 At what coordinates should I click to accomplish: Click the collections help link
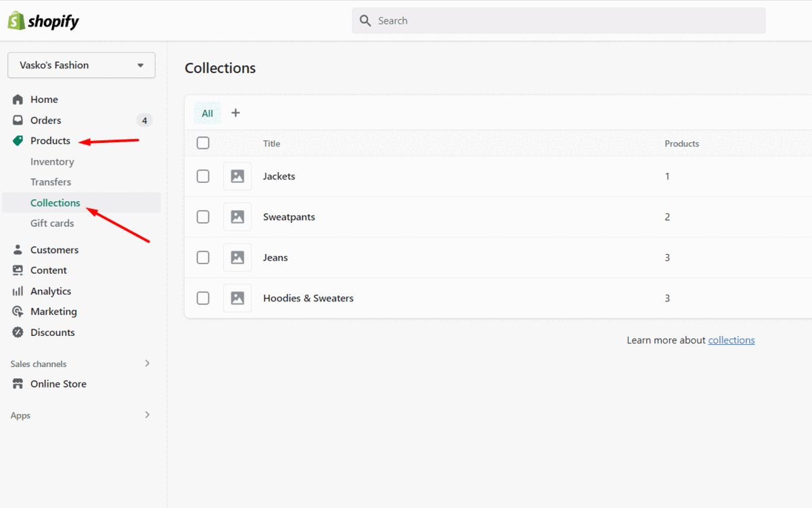coord(731,339)
